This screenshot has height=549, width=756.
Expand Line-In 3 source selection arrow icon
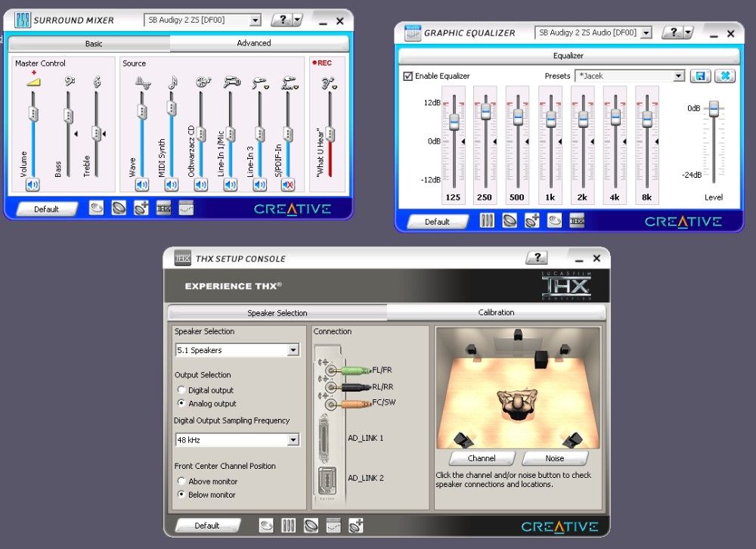(267, 87)
